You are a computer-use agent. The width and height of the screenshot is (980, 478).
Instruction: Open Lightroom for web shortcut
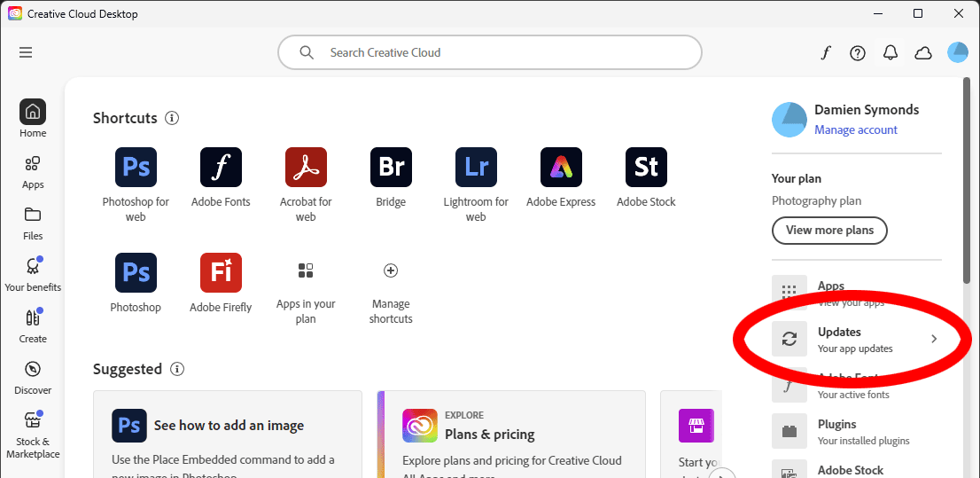point(476,168)
